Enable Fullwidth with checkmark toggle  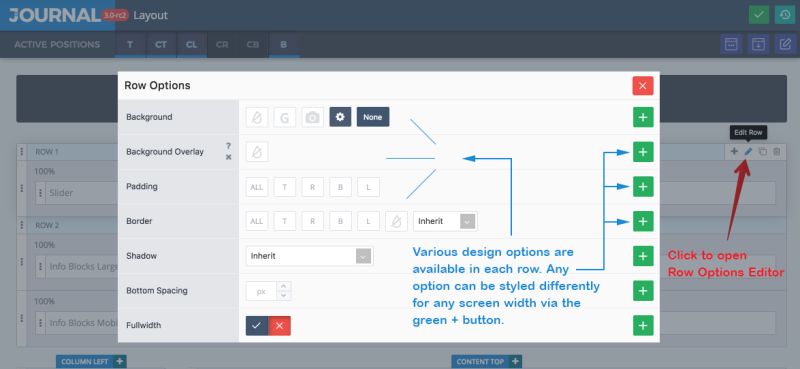(x=257, y=326)
